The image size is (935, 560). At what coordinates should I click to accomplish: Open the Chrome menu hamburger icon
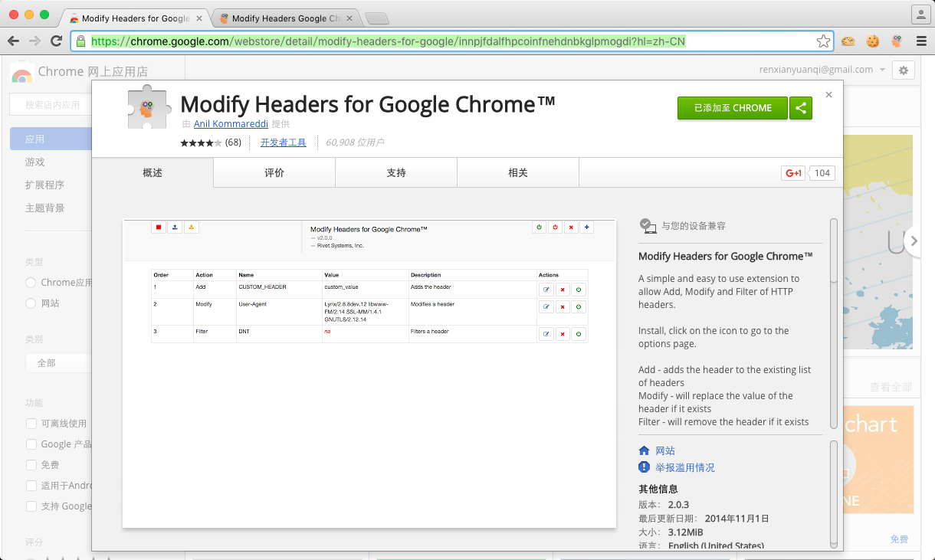click(x=921, y=41)
